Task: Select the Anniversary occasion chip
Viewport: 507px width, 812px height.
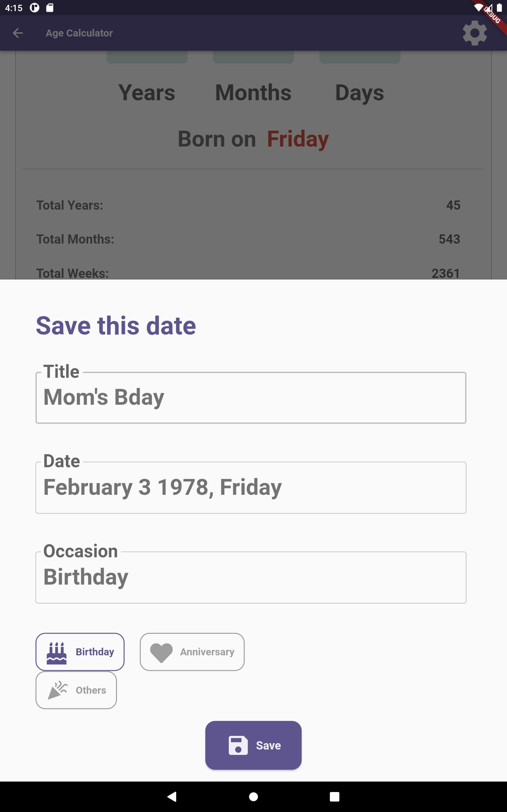Action: [x=192, y=652]
